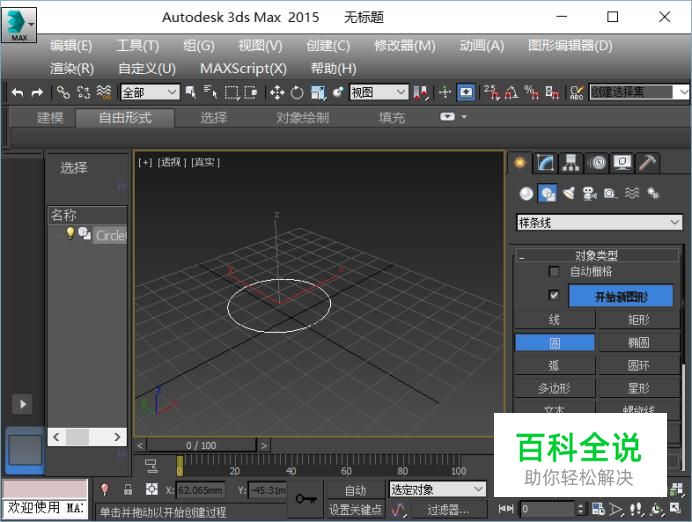Viewport: 692px width, 522px height.
Task: Activate Select and Rotate tool
Action: [297, 93]
